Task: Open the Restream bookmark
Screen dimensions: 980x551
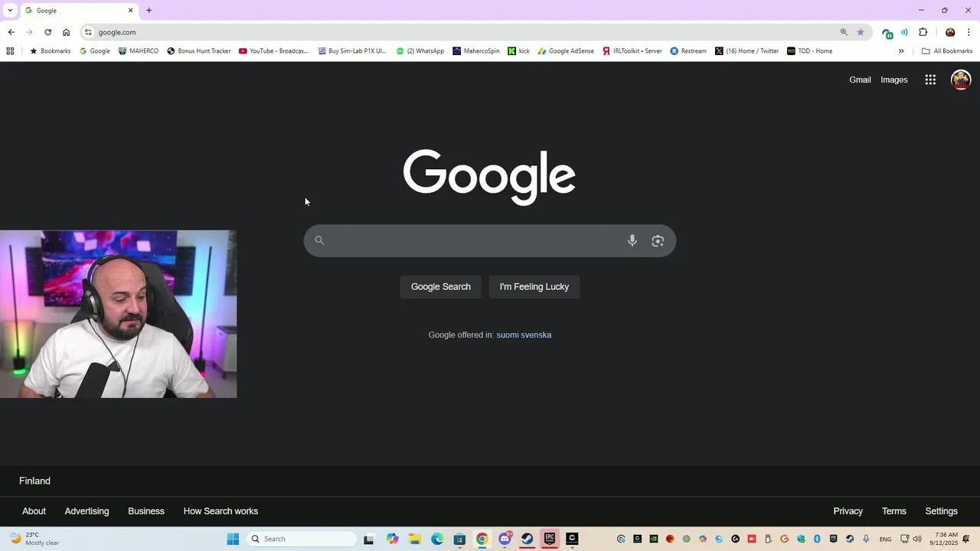Action: pyautogui.click(x=688, y=51)
